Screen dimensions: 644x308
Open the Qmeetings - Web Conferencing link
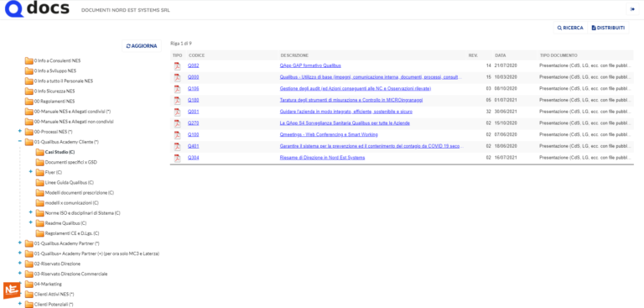[329, 135]
